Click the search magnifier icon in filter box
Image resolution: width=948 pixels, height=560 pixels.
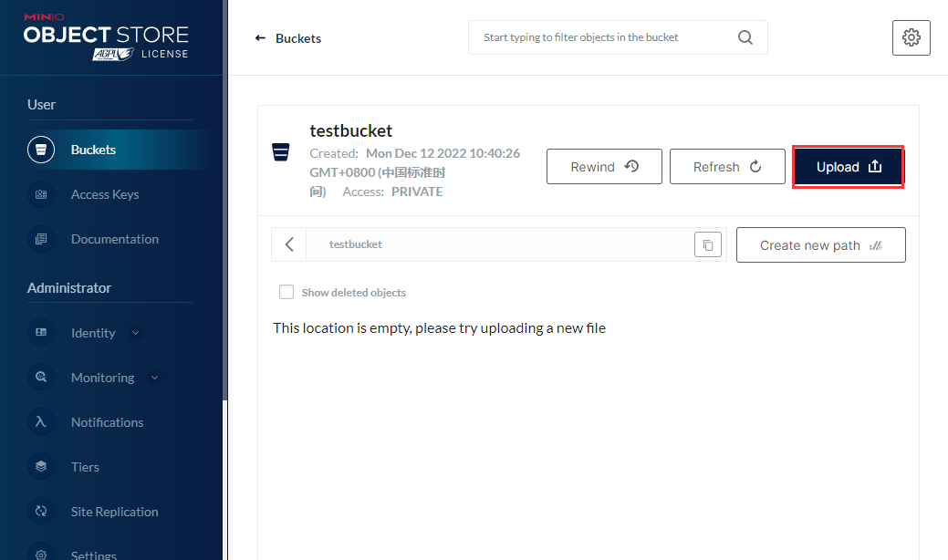745,37
